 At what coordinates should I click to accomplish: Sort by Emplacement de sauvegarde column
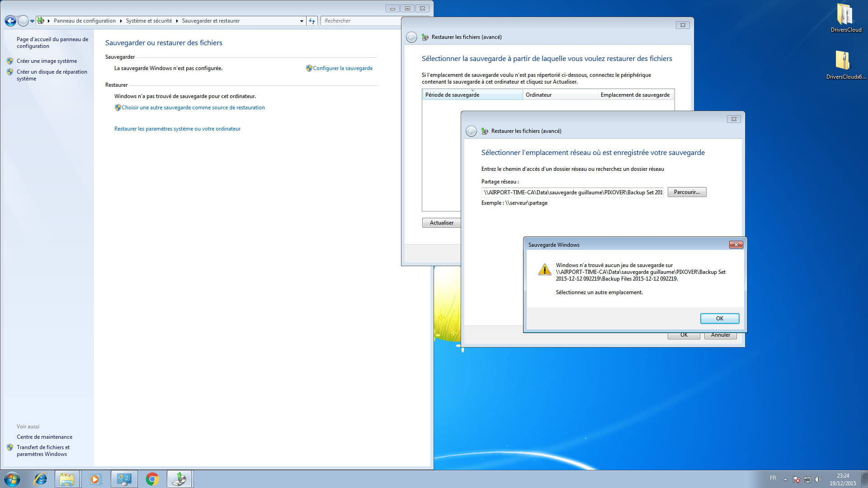pyautogui.click(x=635, y=95)
